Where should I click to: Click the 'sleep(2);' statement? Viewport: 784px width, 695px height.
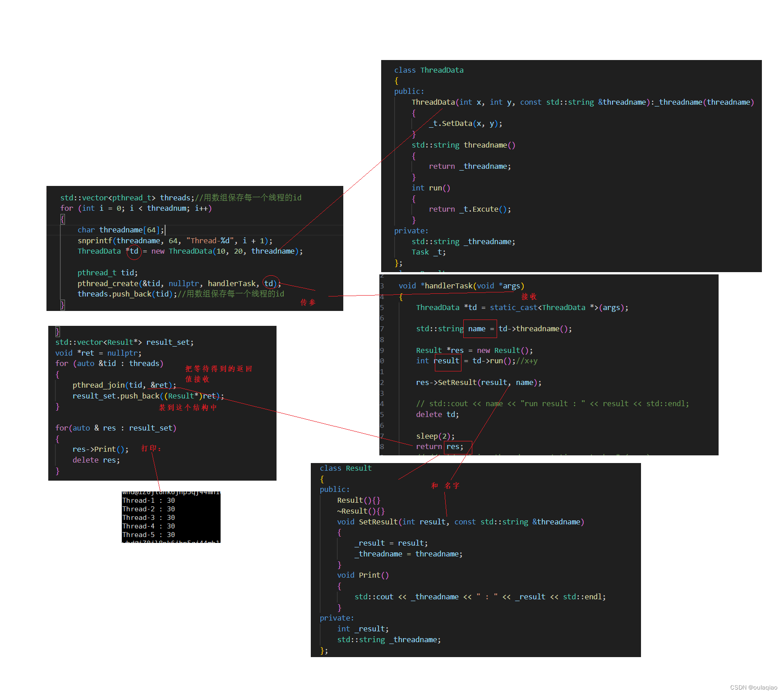[435, 436]
